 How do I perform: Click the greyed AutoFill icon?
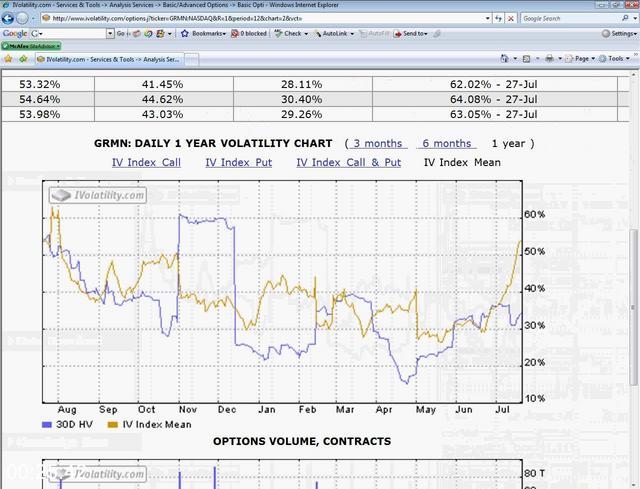coord(362,33)
